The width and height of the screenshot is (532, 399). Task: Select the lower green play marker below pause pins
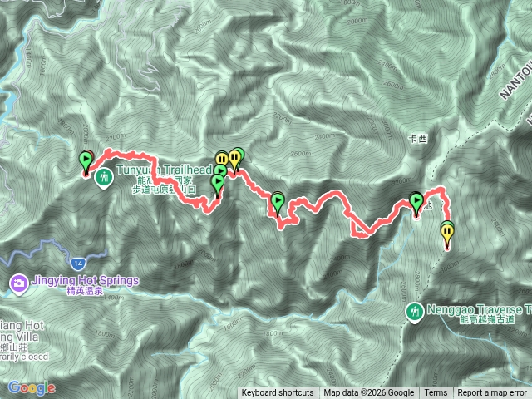point(218,185)
